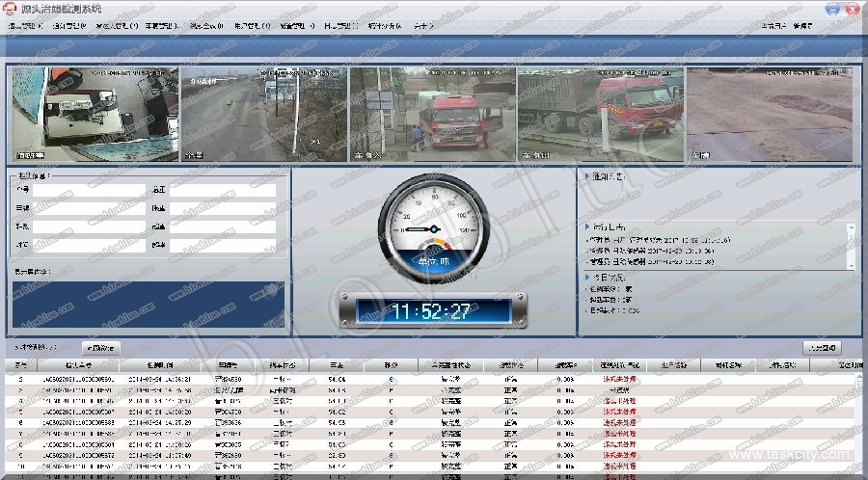Click the digital clock showing 11:52:27
868x480 pixels.
pyautogui.click(x=433, y=311)
